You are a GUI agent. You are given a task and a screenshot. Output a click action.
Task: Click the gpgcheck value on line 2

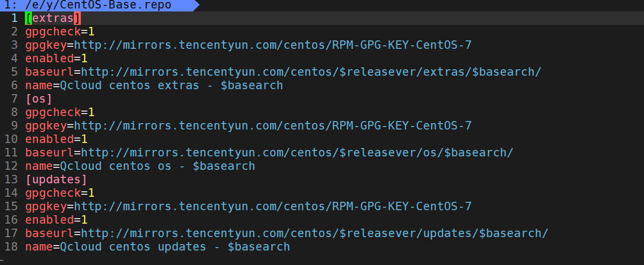coord(91,32)
